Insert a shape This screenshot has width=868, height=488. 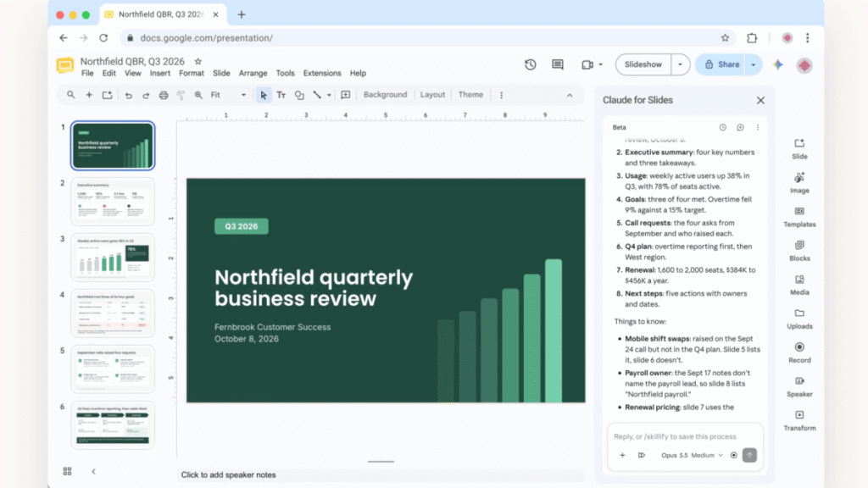tap(299, 95)
